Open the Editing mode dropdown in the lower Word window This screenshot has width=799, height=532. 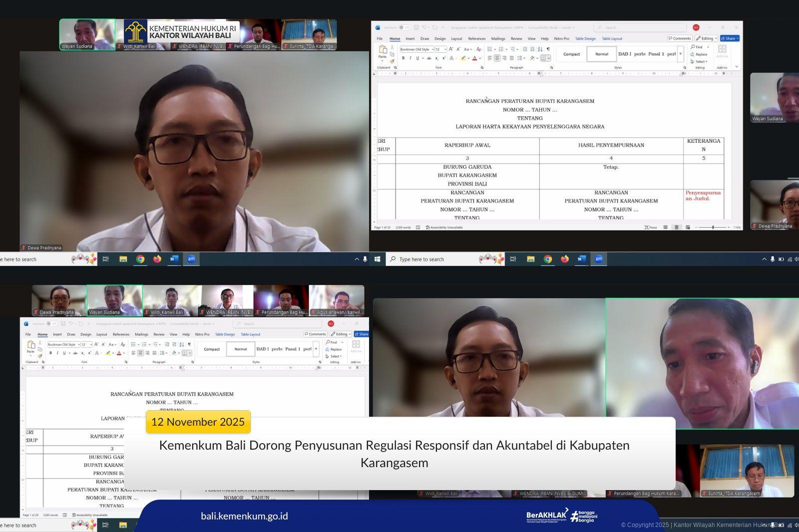tap(342, 334)
